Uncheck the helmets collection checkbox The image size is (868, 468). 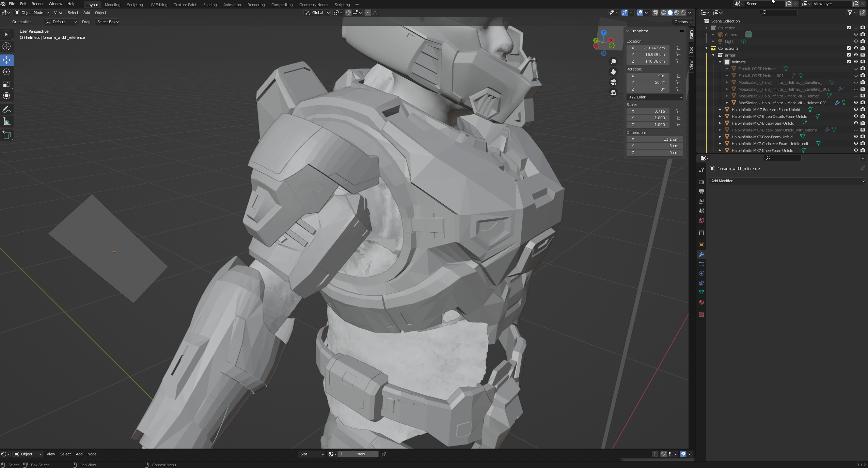(849, 62)
